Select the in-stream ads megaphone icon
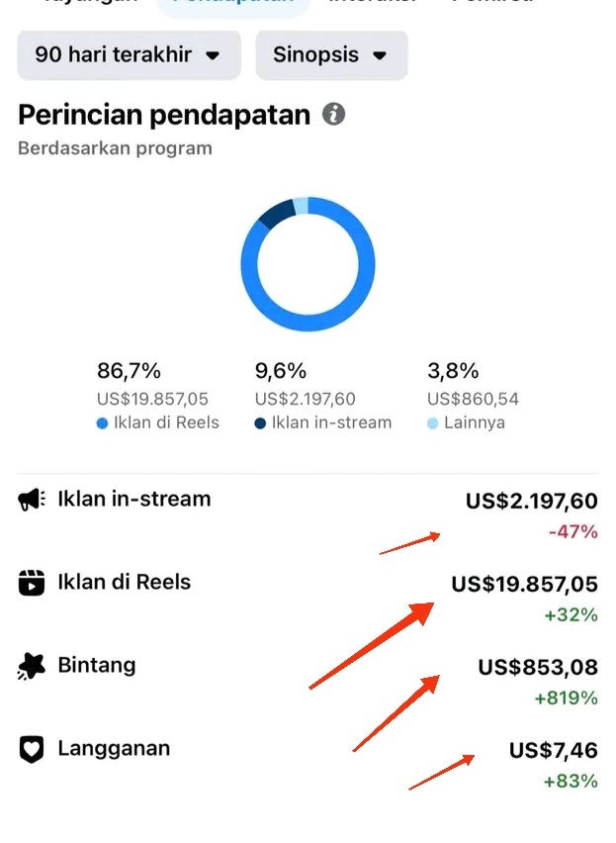Viewport: 616px width, 843px height. pos(30,500)
